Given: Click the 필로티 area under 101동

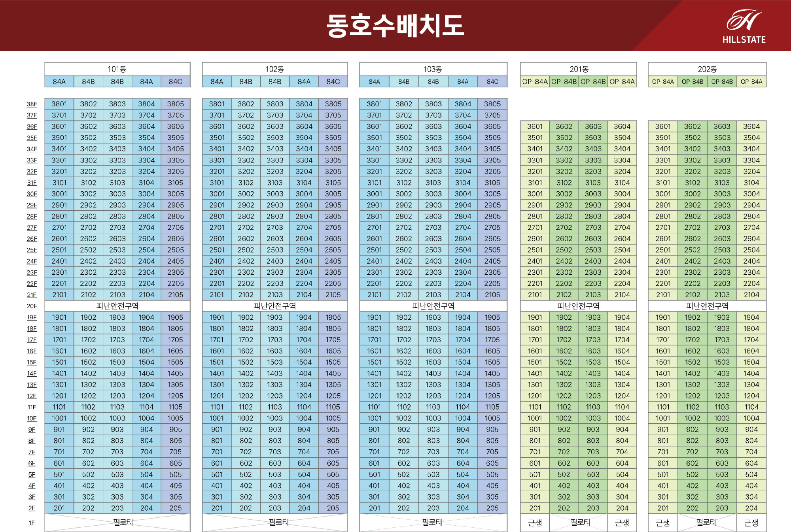Looking at the screenshot, I should 123,523.
